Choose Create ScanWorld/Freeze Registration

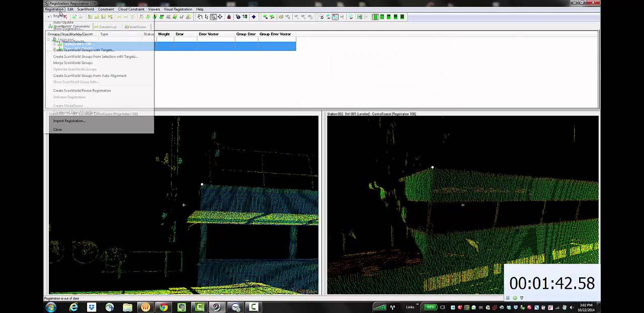[x=82, y=91]
